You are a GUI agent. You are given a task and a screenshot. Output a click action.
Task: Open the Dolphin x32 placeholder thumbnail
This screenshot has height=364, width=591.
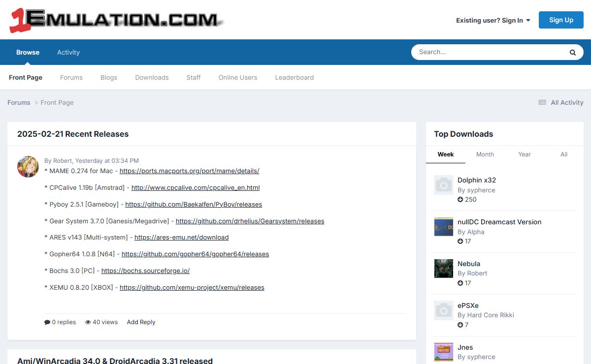pyautogui.click(x=443, y=185)
